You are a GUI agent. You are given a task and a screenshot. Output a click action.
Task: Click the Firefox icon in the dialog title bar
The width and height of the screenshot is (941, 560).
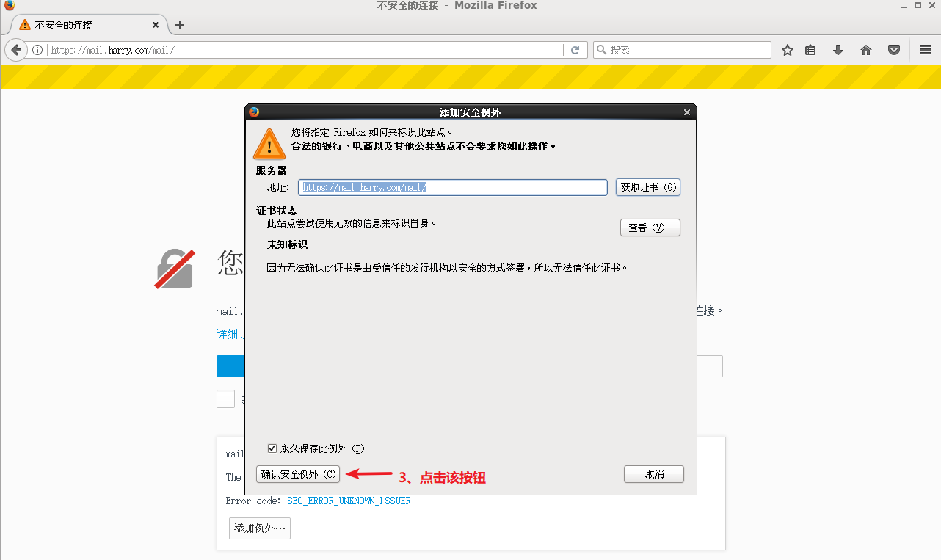coord(254,112)
